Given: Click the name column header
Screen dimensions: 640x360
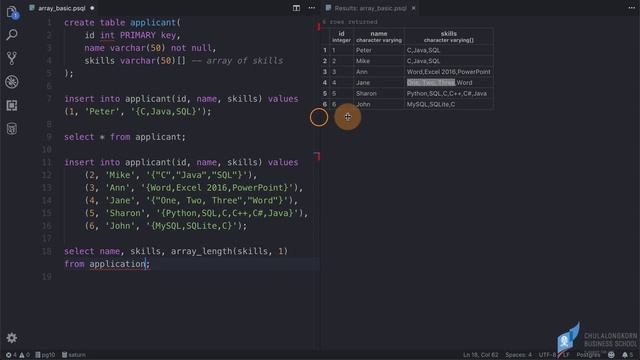Looking at the screenshot, I should point(379,36).
